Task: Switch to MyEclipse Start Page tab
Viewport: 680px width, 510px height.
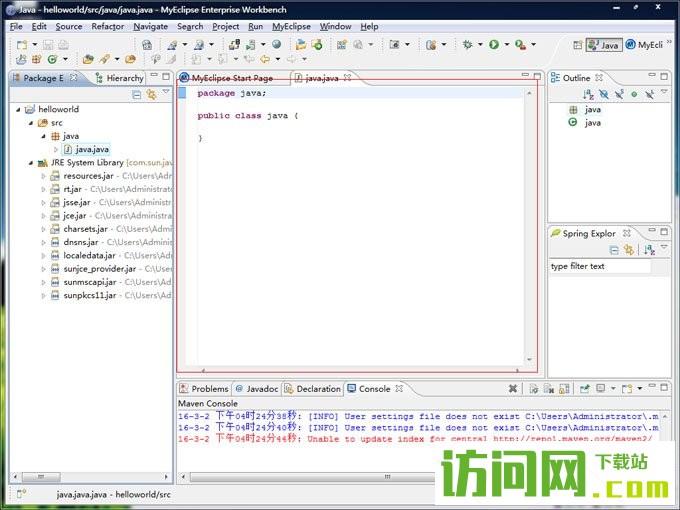Action: click(x=232, y=78)
